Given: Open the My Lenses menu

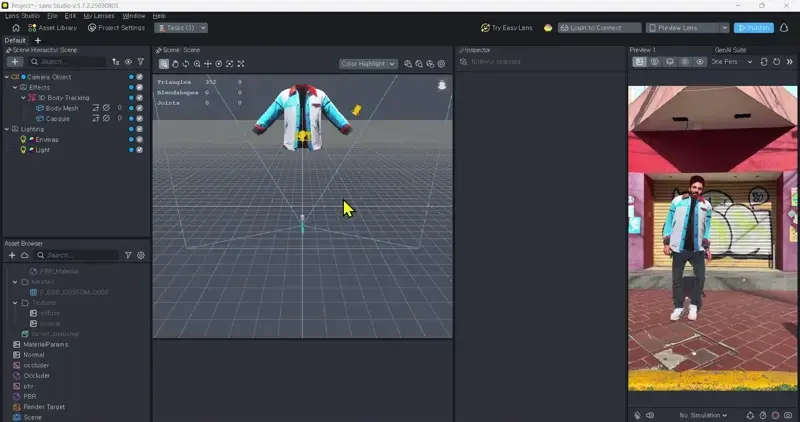Looking at the screenshot, I should coord(99,16).
